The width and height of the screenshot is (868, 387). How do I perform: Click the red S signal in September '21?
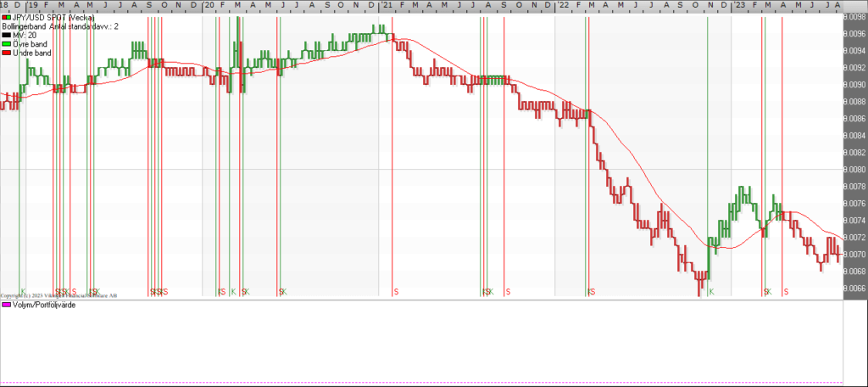point(508,292)
